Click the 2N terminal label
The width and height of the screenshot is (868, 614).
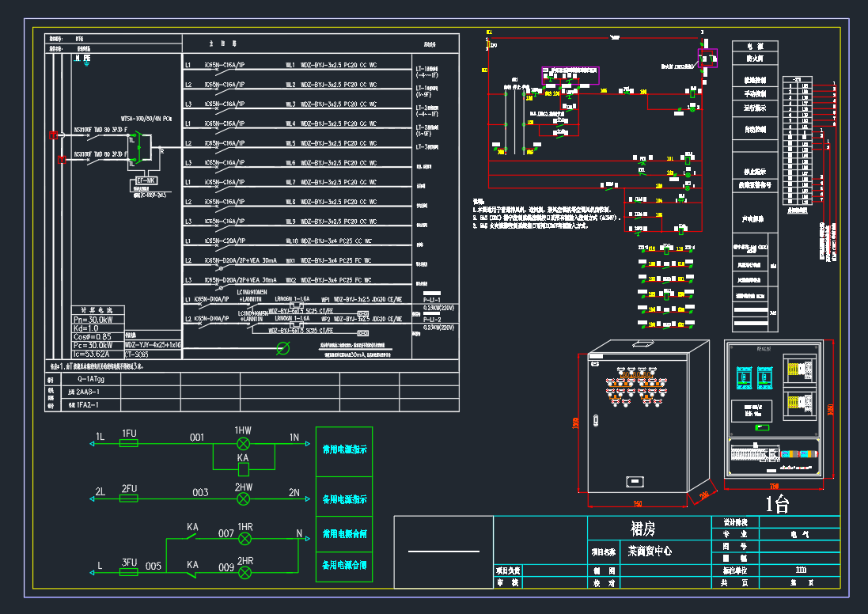click(x=294, y=492)
